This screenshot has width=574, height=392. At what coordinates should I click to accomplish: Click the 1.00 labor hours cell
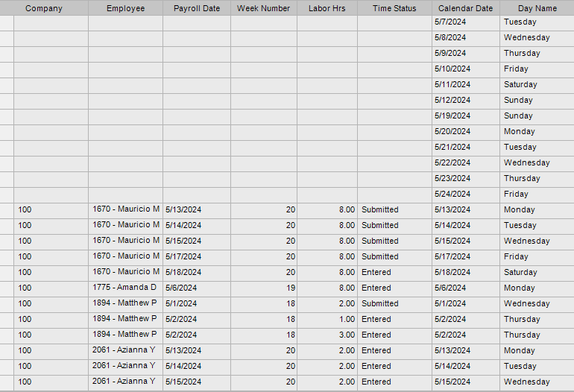click(x=327, y=319)
